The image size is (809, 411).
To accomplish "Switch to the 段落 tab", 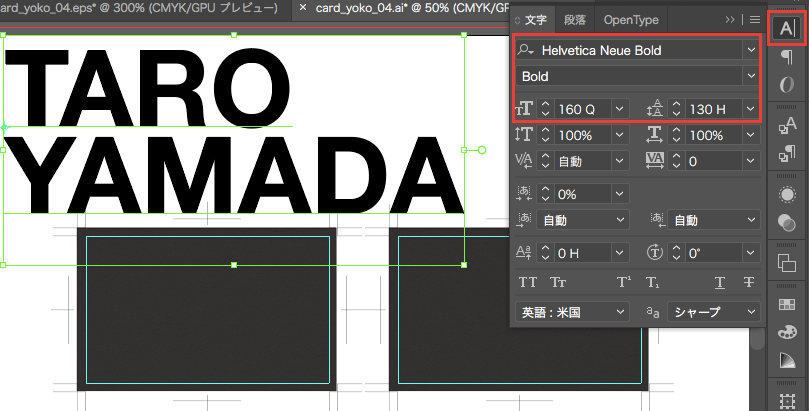I will tap(575, 19).
